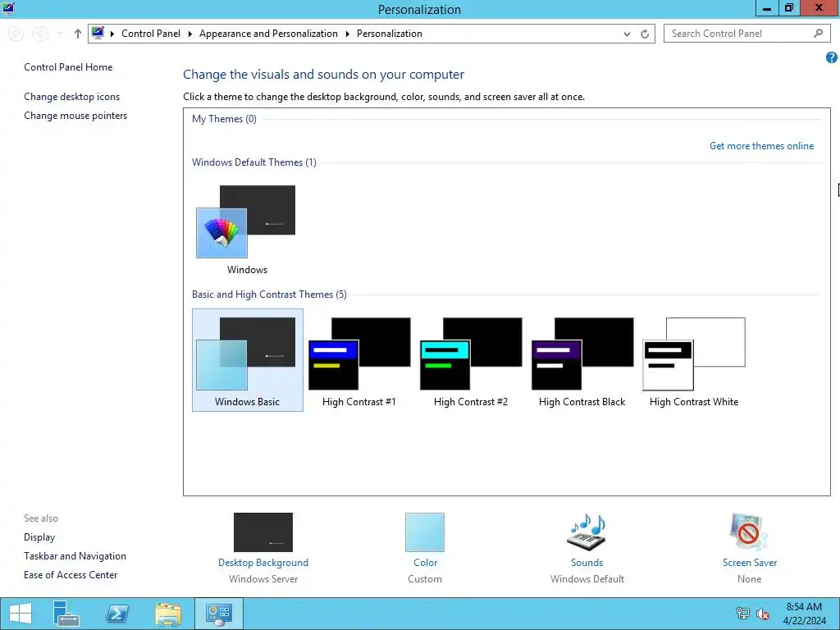Select Personalization breadcrumb in address bar
Screen dimensions: 840x630
coord(390,33)
